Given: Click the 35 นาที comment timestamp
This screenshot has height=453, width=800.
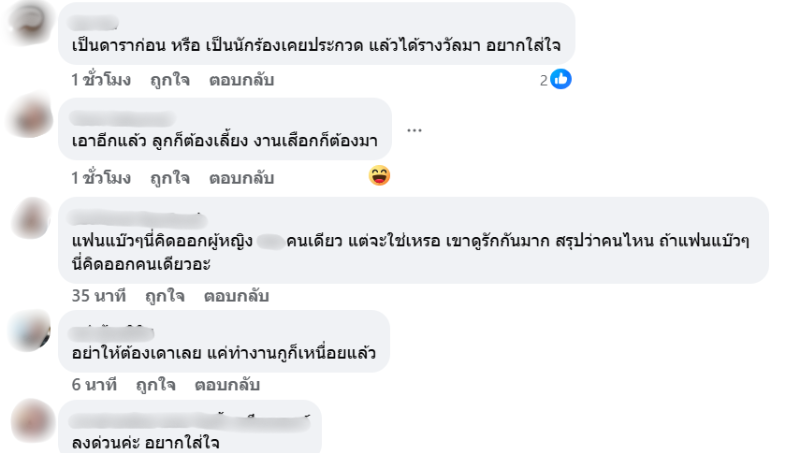Looking at the screenshot, I should (x=98, y=297).
